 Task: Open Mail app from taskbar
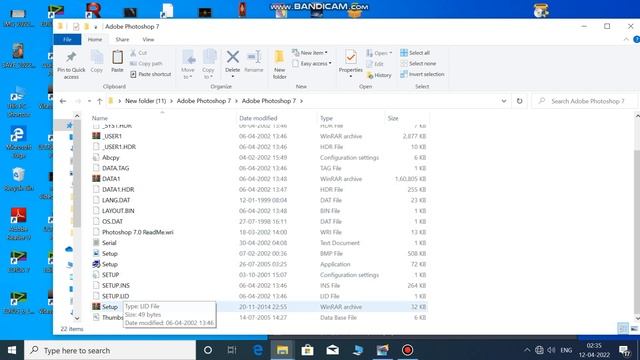(332, 350)
